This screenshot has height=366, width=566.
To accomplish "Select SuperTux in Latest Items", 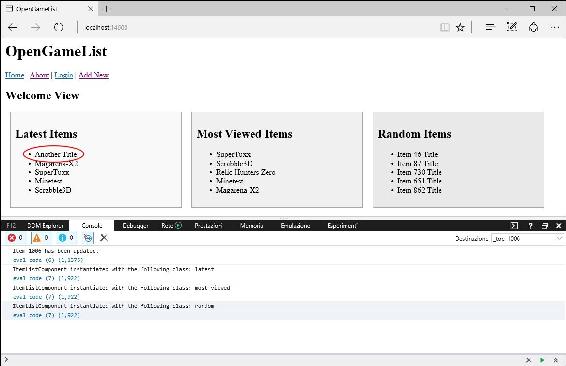I will pyautogui.click(x=52, y=172).
